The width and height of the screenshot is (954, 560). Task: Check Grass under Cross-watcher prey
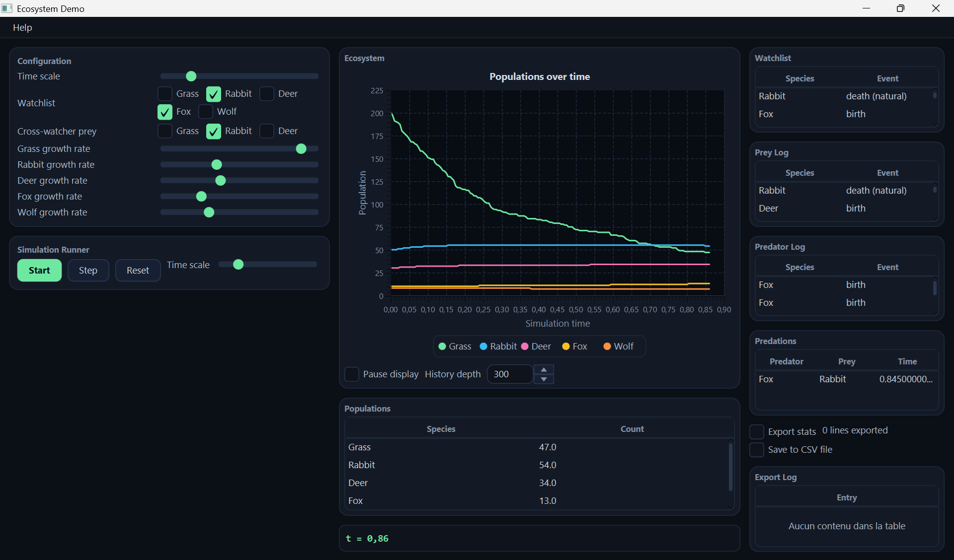[x=165, y=131]
